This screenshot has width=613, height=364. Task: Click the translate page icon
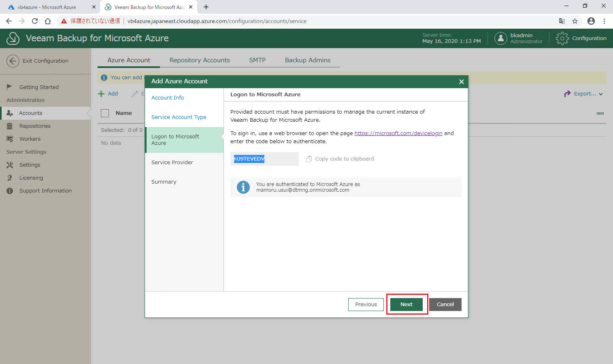click(562, 21)
